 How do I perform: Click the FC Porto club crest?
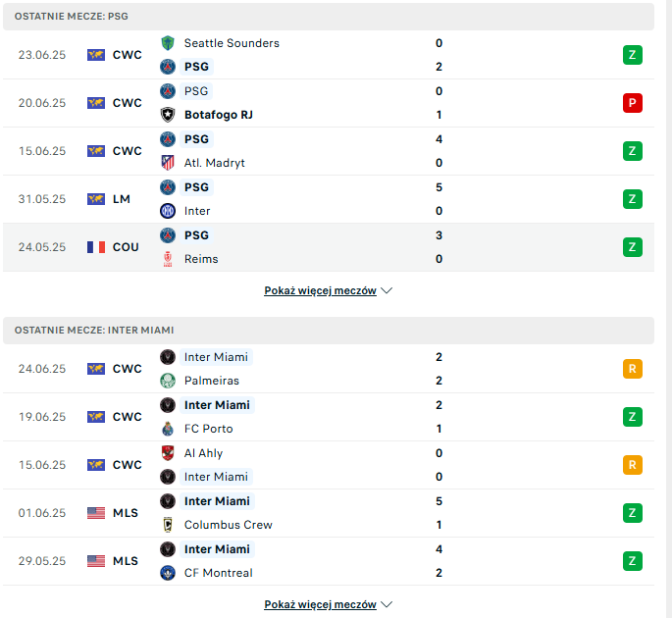point(168,428)
